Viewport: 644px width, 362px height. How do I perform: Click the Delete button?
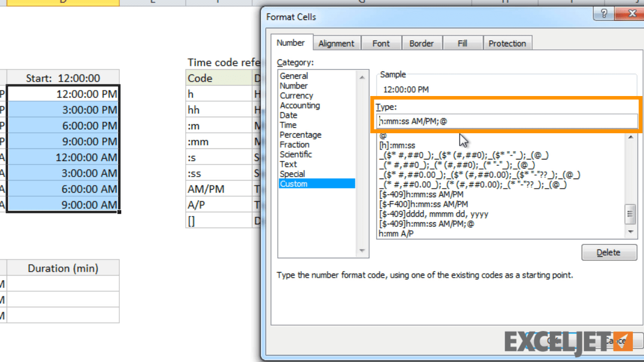(609, 252)
